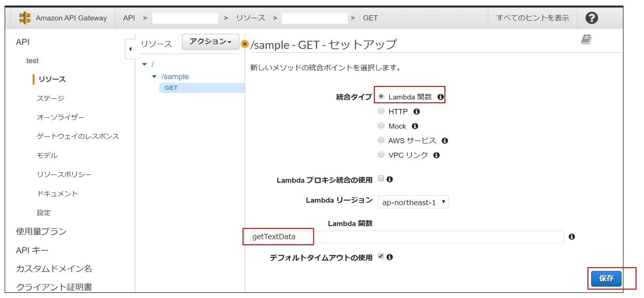The width and height of the screenshot is (644, 298).
Task: Open モデル in the sidebar
Action: [47, 156]
